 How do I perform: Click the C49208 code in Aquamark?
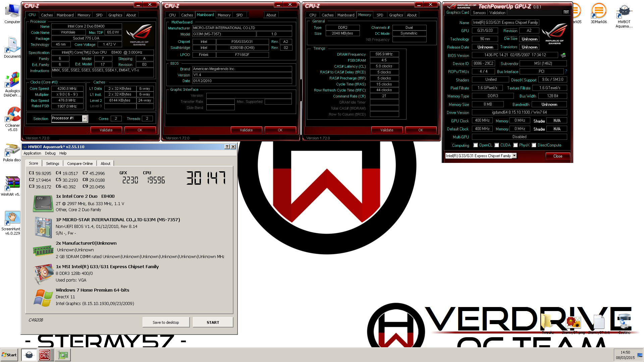pyautogui.click(x=36, y=320)
